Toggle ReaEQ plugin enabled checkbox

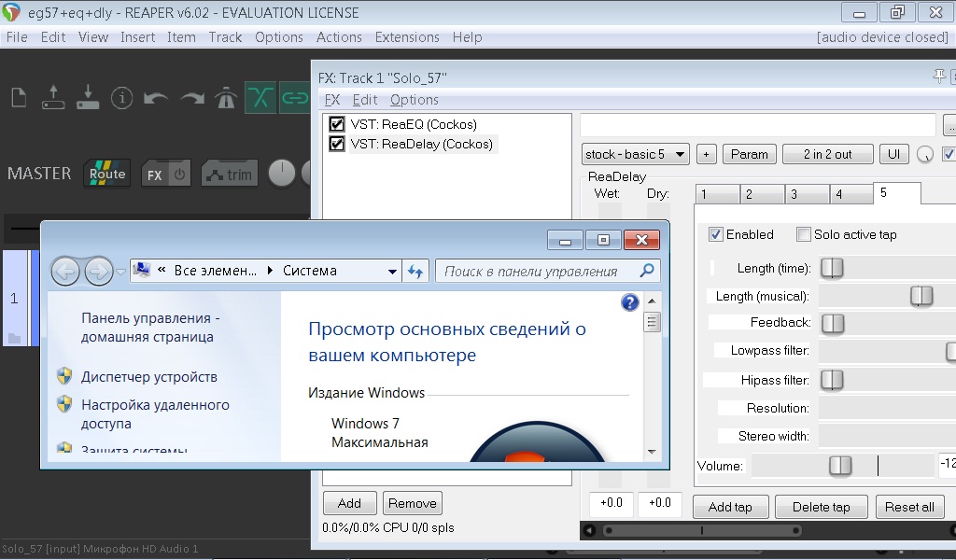(x=336, y=124)
